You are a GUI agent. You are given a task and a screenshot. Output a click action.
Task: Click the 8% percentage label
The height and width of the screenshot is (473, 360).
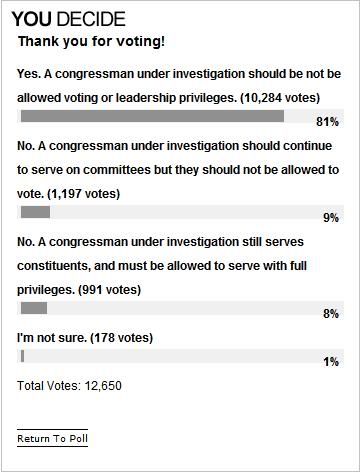[331, 314]
